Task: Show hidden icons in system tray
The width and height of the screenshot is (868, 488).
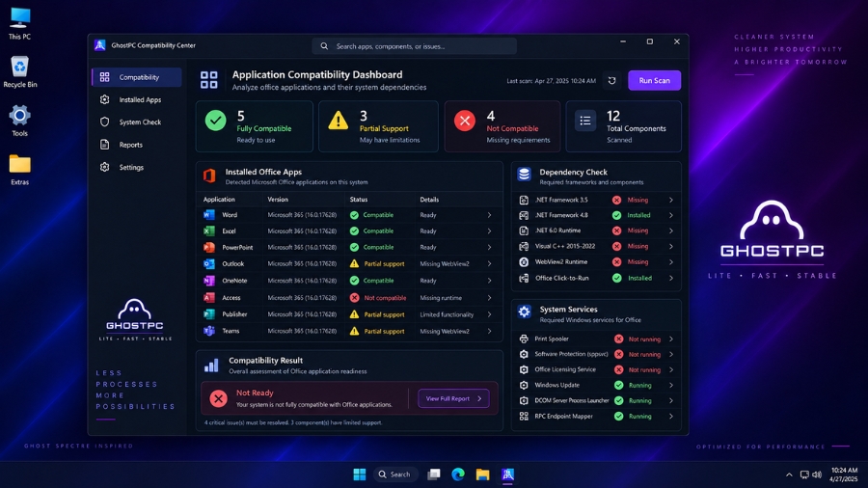Action: coord(789,474)
